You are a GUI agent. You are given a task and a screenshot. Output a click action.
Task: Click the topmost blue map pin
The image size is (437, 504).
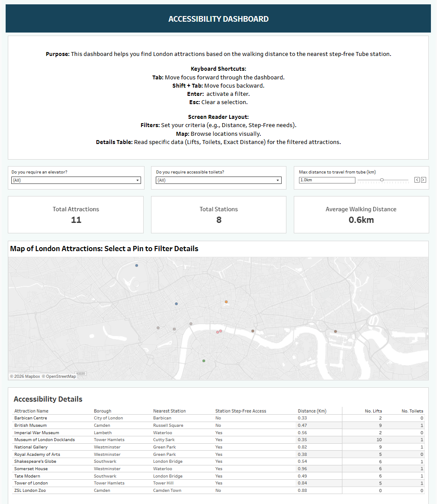pyautogui.click(x=137, y=265)
